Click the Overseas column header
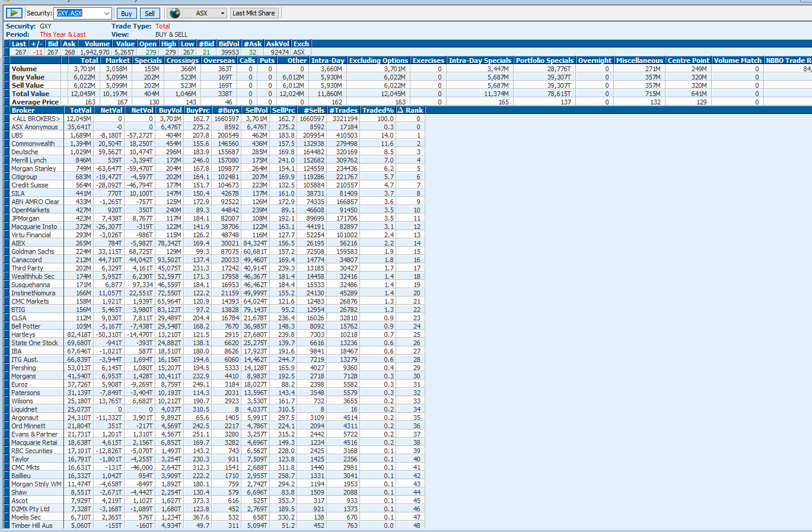Viewport: 812px width, 532px height. click(218, 60)
